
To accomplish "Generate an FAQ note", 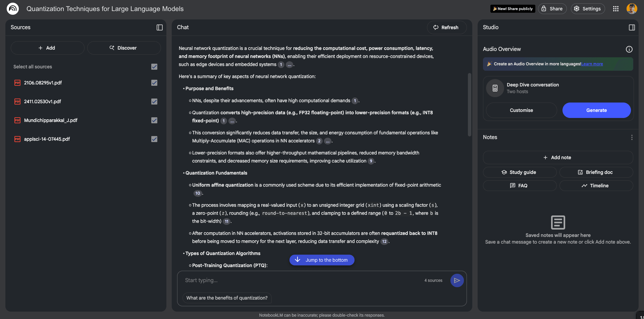I will point(519,185).
